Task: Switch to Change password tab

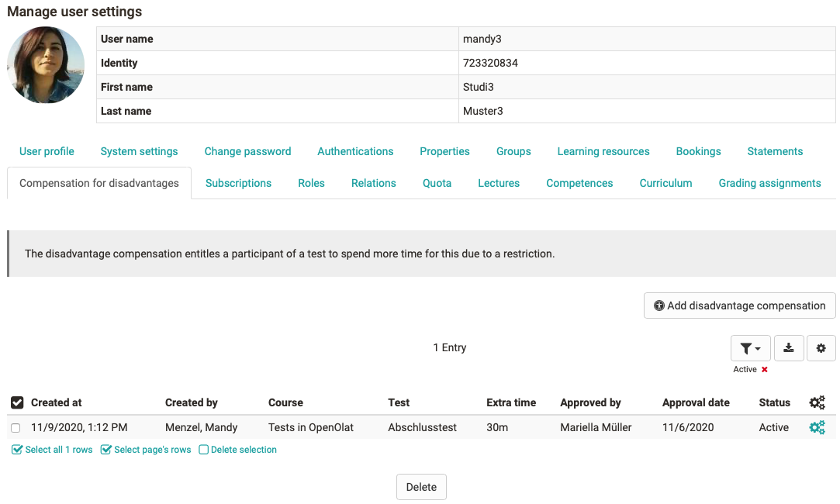Action: tap(247, 151)
